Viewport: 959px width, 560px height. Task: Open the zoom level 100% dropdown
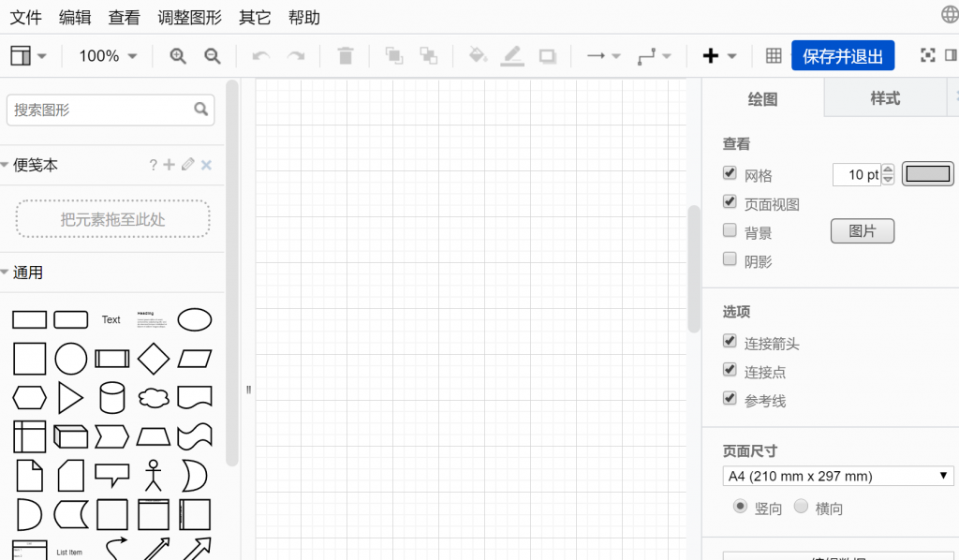point(106,55)
